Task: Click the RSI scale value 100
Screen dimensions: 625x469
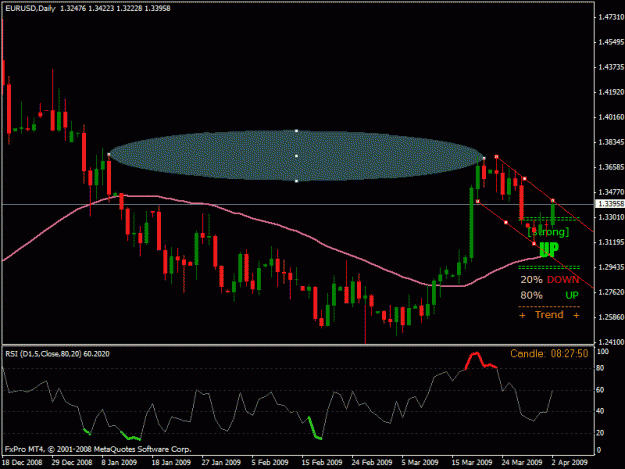Action: pyautogui.click(x=603, y=352)
